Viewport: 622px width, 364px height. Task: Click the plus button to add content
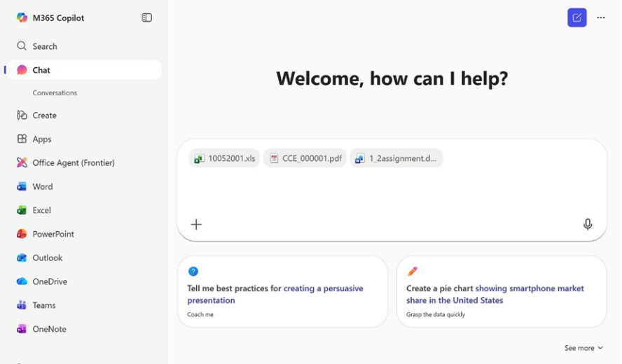pos(196,225)
